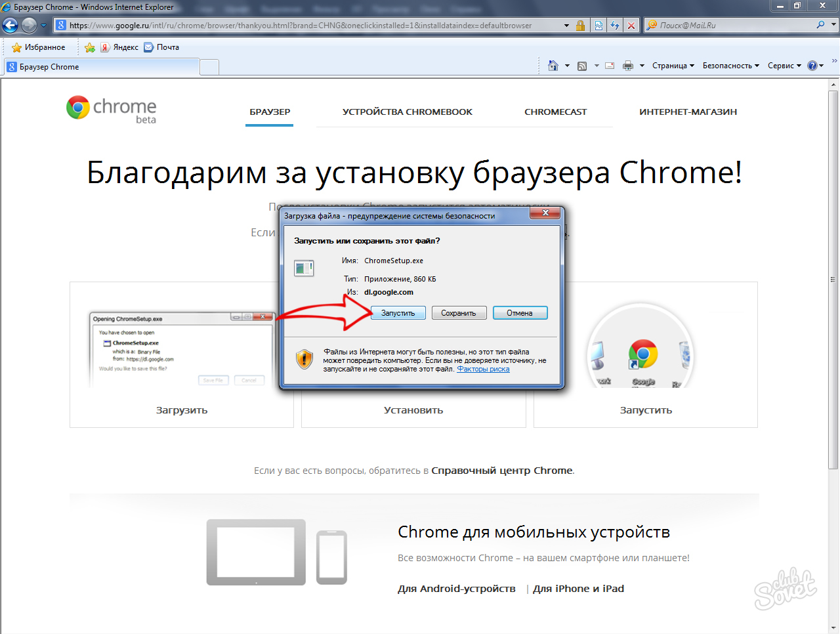Click the search magnifier icon
Viewport: 840px width, 634px height.
coord(820,25)
